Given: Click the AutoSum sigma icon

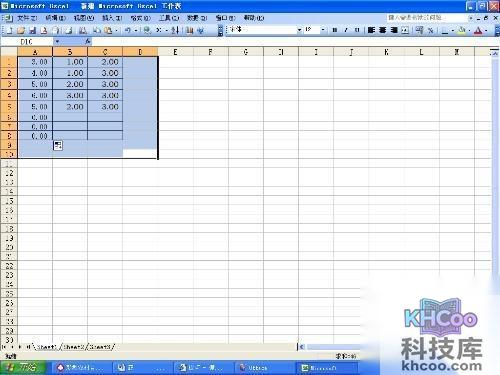Looking at the screenshot, I should [x=159, y=30].
